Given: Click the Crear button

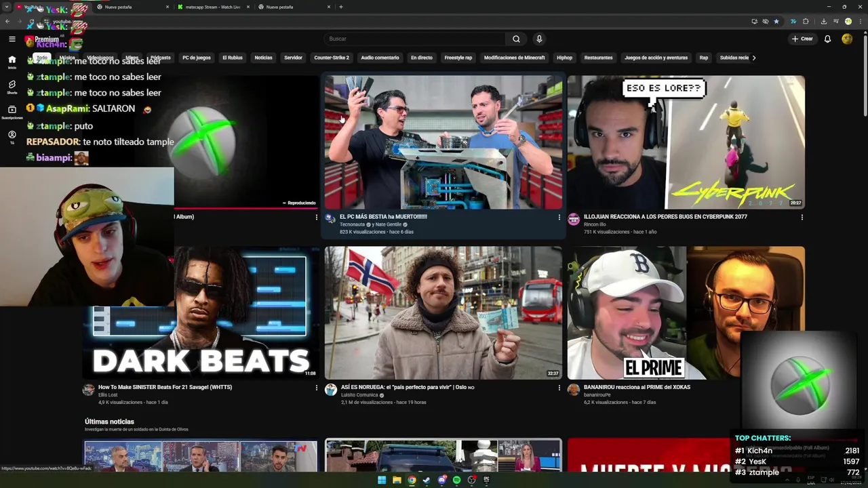Looking at the screenshot, I should point(802,39).
